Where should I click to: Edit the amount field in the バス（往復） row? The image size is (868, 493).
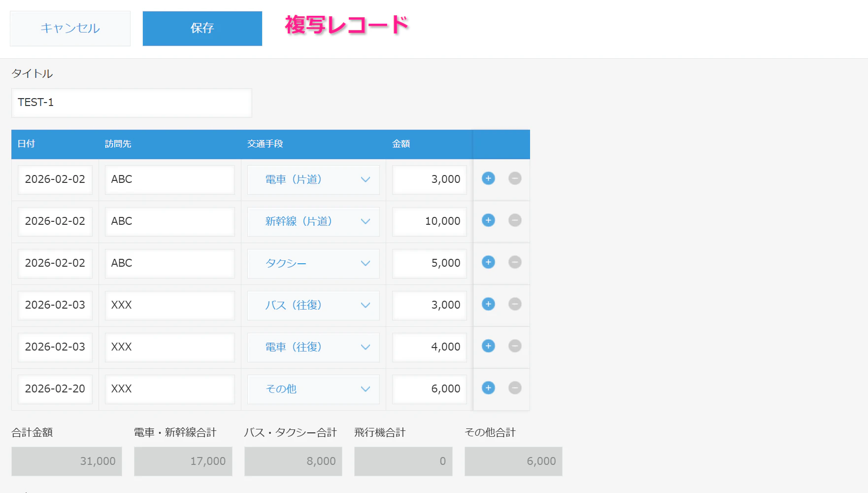click(x=430, y=305)
